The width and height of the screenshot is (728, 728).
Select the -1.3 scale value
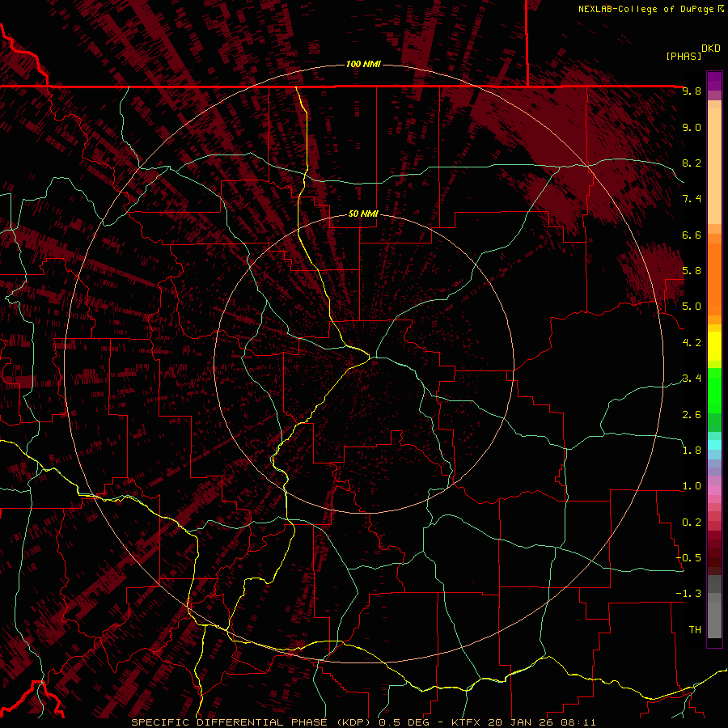(688, 594)
